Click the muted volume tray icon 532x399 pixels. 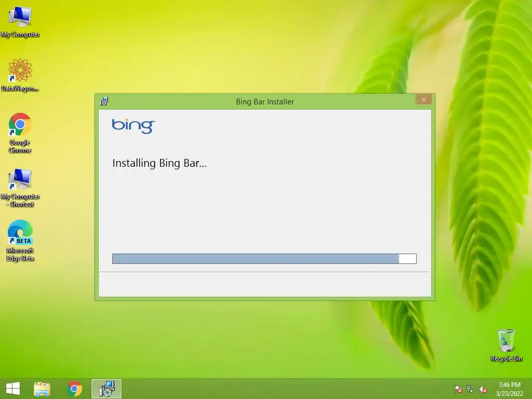click(x=483, y=389)
